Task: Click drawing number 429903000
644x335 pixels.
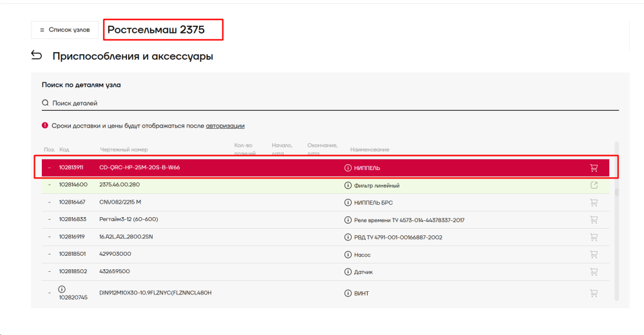Action: point(115,254)
